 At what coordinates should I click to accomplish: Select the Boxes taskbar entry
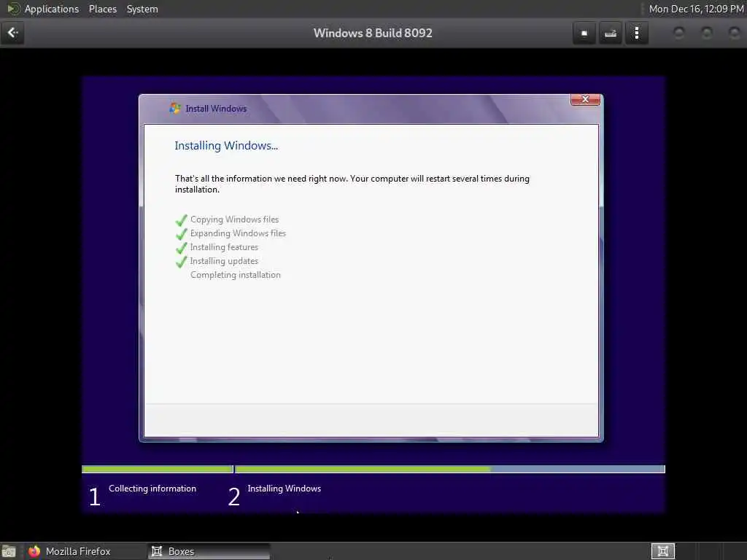(x=208, y=551)
